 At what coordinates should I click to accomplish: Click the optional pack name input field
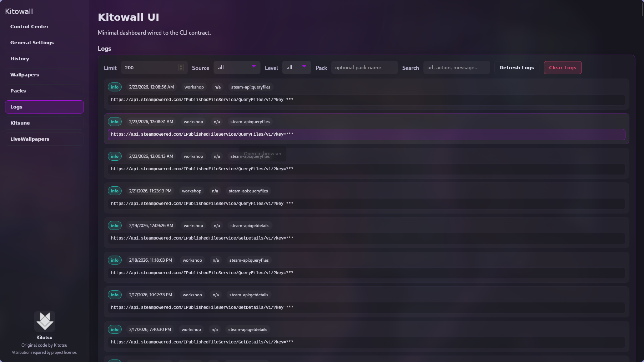(364, 67)
